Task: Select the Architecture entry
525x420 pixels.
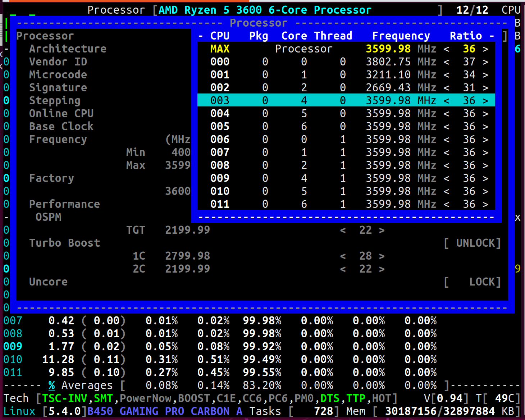Action: click(68, 49)
